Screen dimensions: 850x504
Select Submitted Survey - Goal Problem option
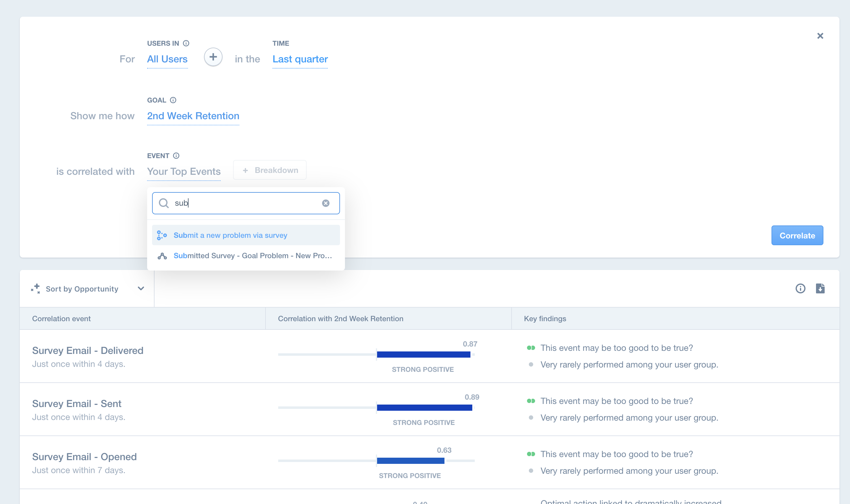coord(252,256)
